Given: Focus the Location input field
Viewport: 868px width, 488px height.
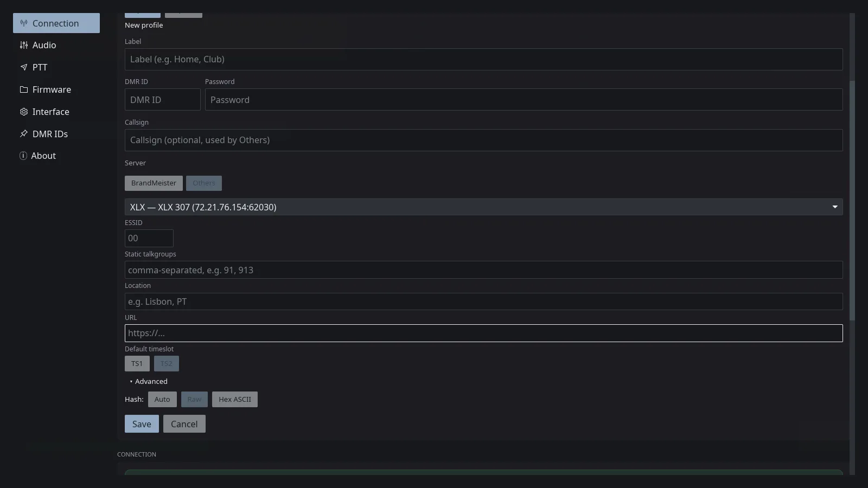Looking at the screenshot, I should point(484,301).
